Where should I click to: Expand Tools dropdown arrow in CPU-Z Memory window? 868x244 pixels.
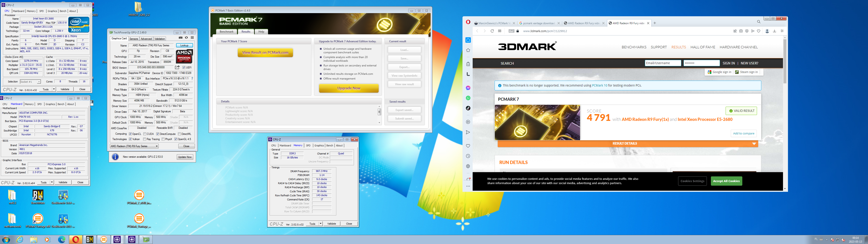(321, 224)
